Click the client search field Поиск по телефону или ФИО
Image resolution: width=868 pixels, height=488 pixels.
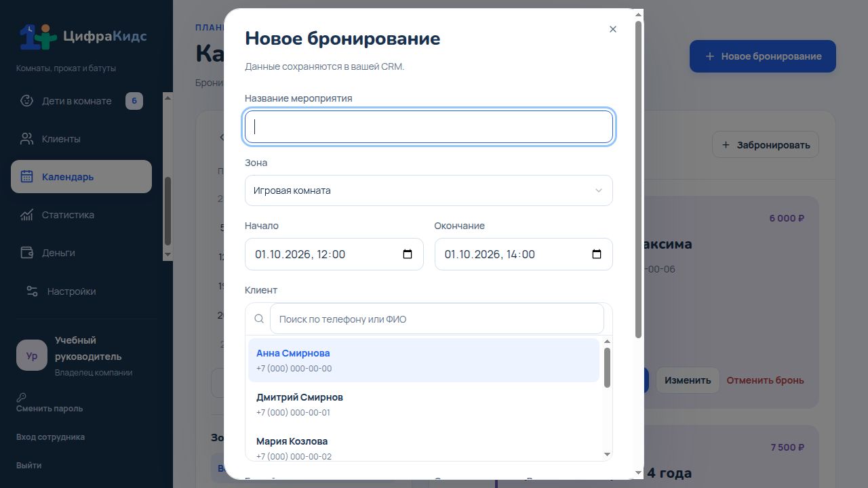437,319
